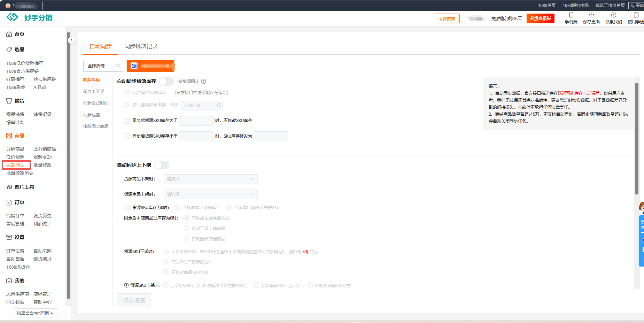Check 同步后货源SKU库存大于 checkbox
The image size is (644, 323).
(x=127, y=121)
